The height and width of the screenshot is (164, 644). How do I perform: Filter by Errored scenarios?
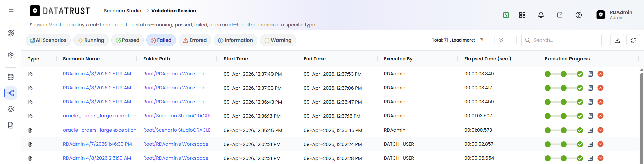click(195, 40)
